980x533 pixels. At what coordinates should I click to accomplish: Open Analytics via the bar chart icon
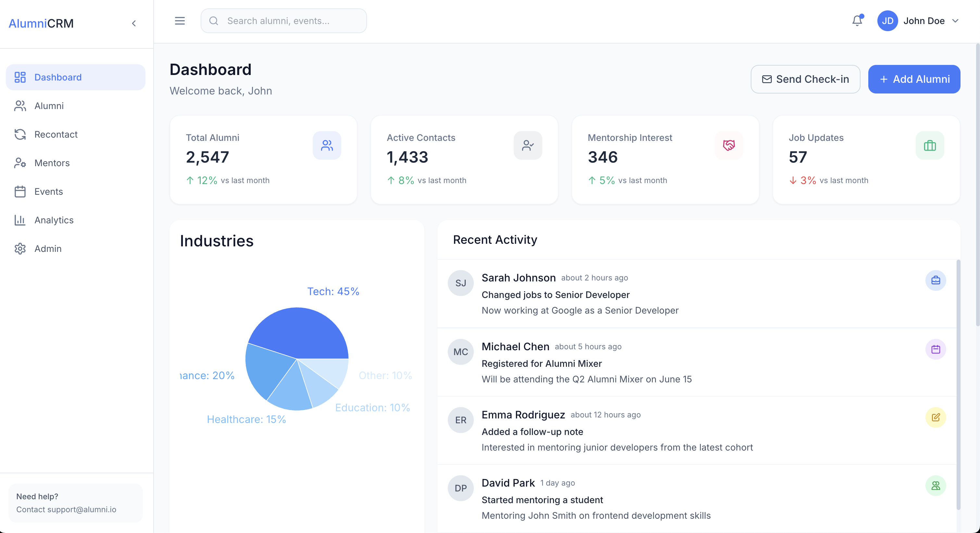(x=20, y=220)
